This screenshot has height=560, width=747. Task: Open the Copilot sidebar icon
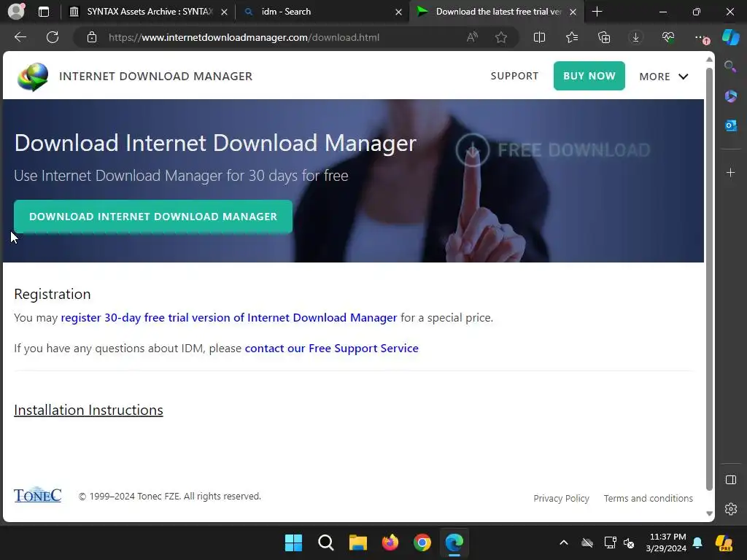(731, 37)
